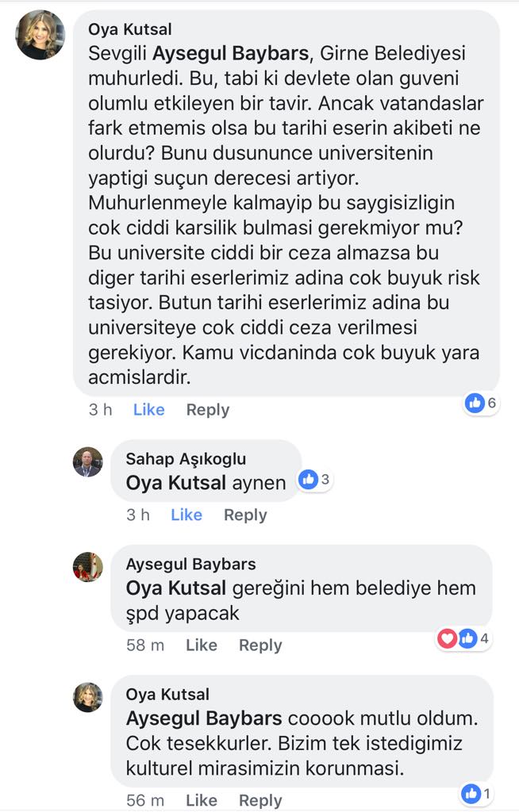Like the last reply posted 56 m ago
Screen dimensions: 519x812
[x=202, y=801]
